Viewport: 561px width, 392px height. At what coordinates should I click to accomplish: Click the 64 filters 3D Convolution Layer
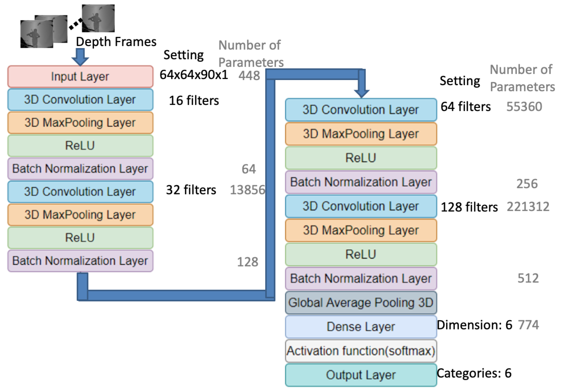tap(361, 110)
